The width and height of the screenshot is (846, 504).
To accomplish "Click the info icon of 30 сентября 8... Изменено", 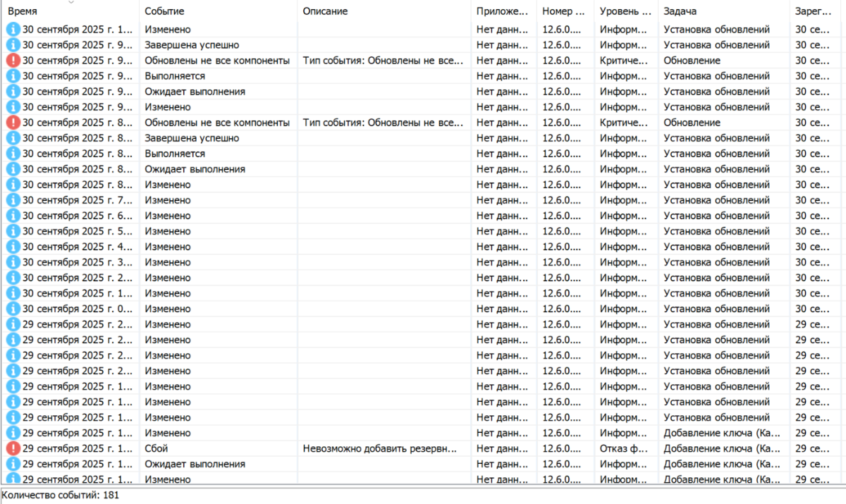I will 13,185.
